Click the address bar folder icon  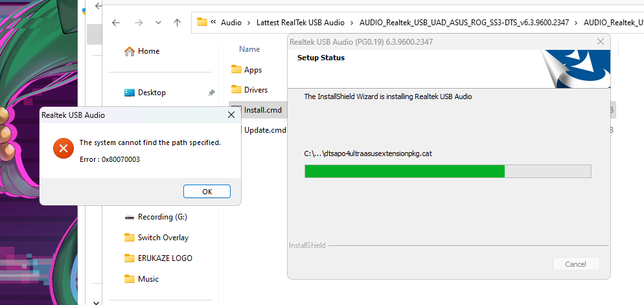click(201, 22)
